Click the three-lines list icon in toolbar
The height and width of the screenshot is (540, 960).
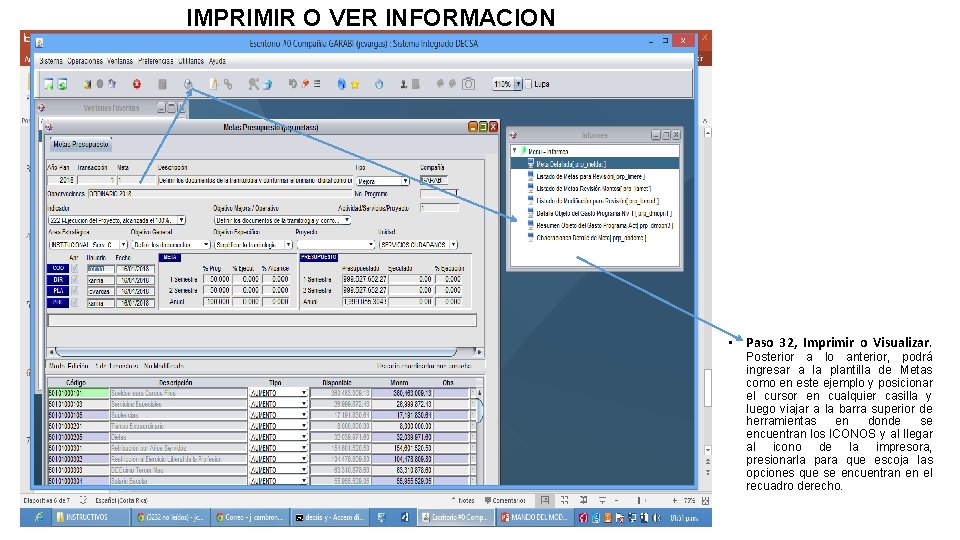point(317,84)
